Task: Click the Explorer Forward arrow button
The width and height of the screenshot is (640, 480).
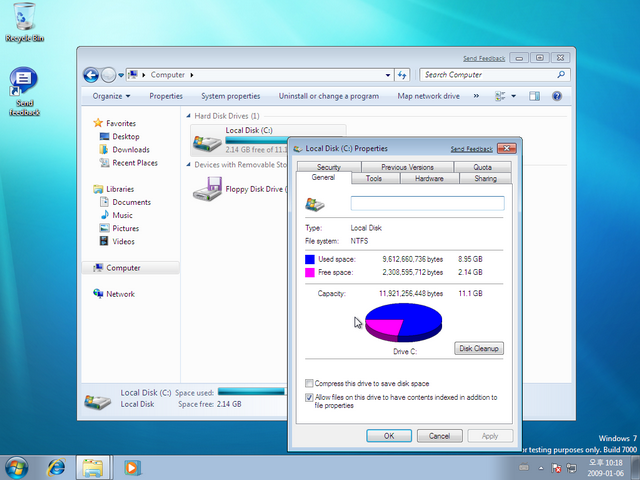Action: click(108, 75)
